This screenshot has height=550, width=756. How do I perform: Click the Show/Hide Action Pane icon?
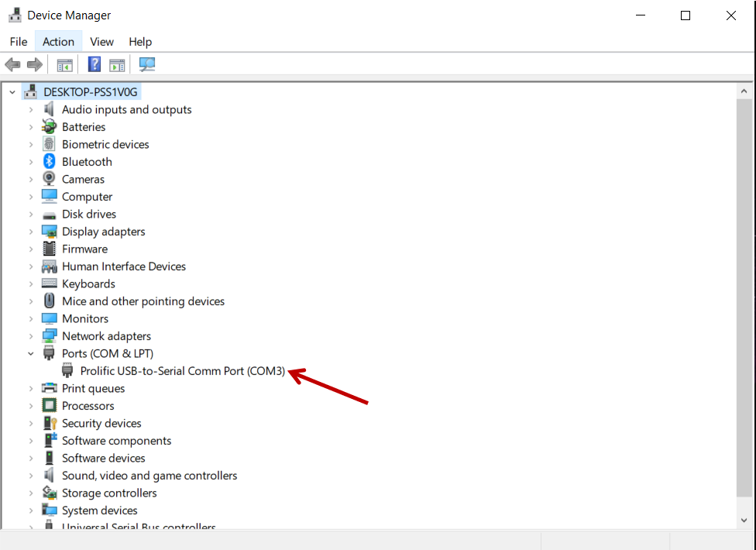point(117,64)
